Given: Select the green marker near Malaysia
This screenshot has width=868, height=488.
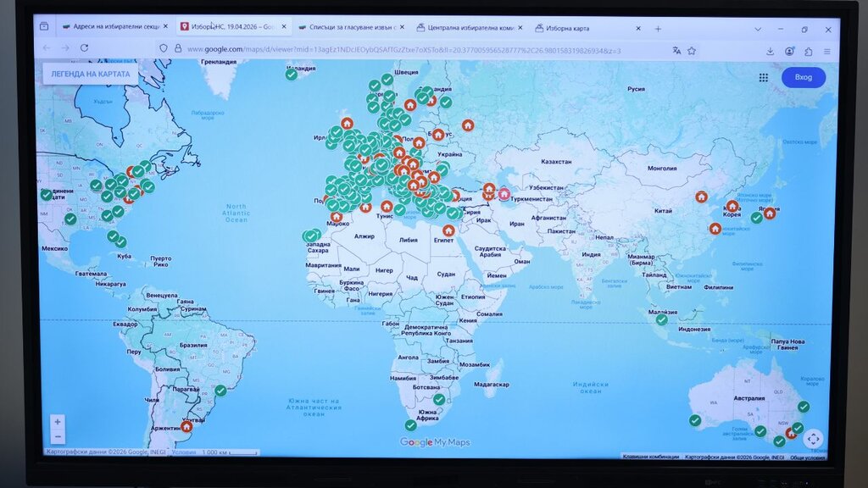Looking at the screenshot, I should click(x=661, y=319).
